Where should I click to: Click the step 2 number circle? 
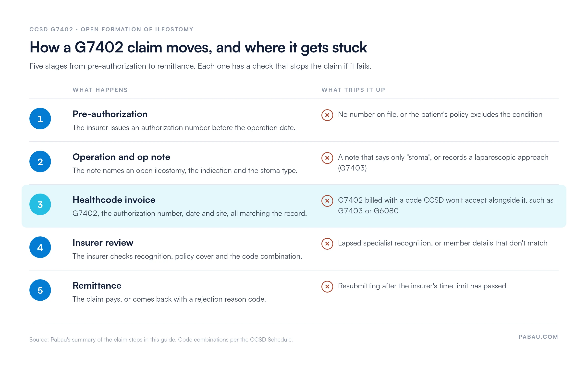tap(40, 161)
